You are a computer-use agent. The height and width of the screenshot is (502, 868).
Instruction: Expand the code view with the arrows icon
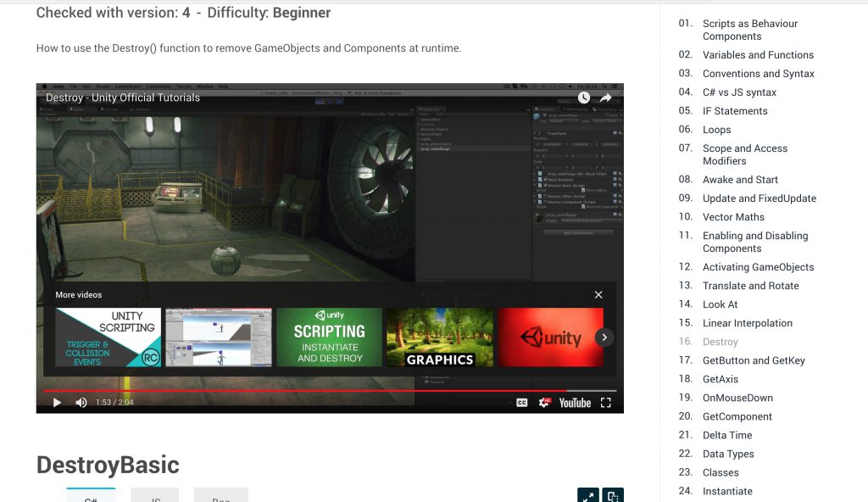tap(588, 495)
